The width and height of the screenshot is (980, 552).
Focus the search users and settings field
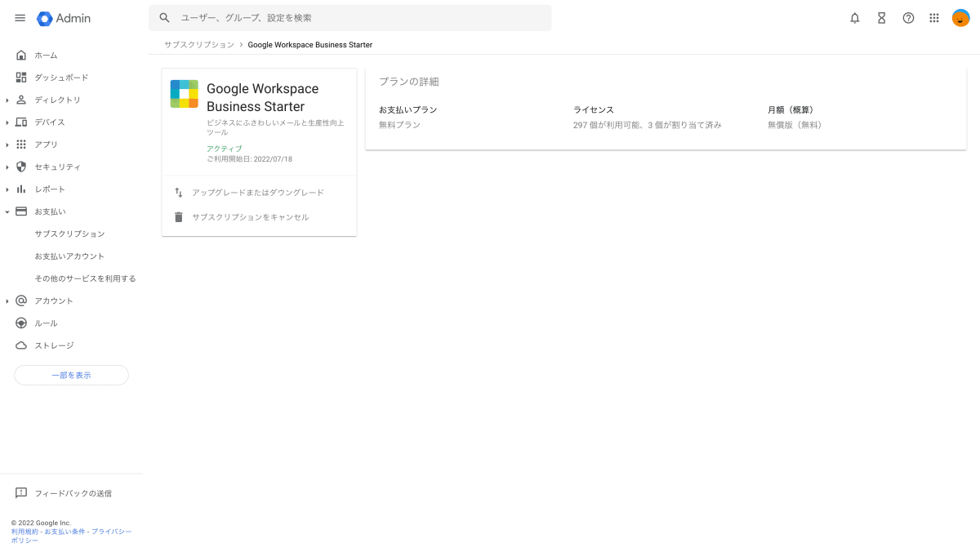350,18
